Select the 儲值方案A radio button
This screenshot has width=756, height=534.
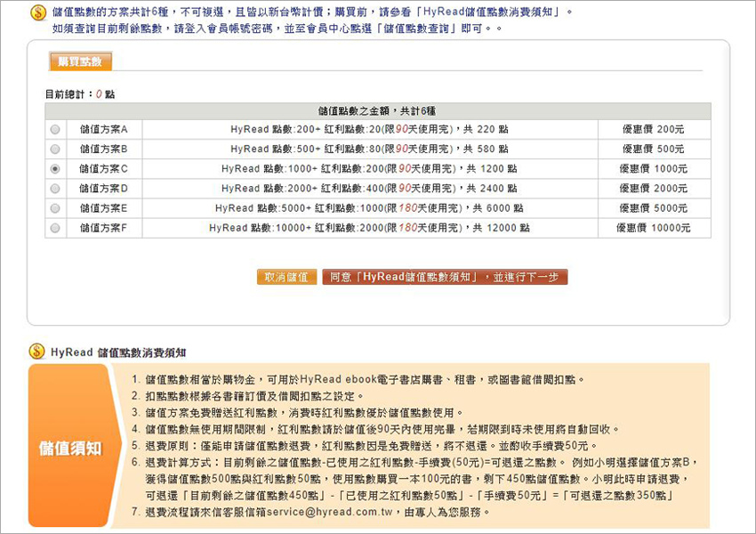click(x=55, y=130)
